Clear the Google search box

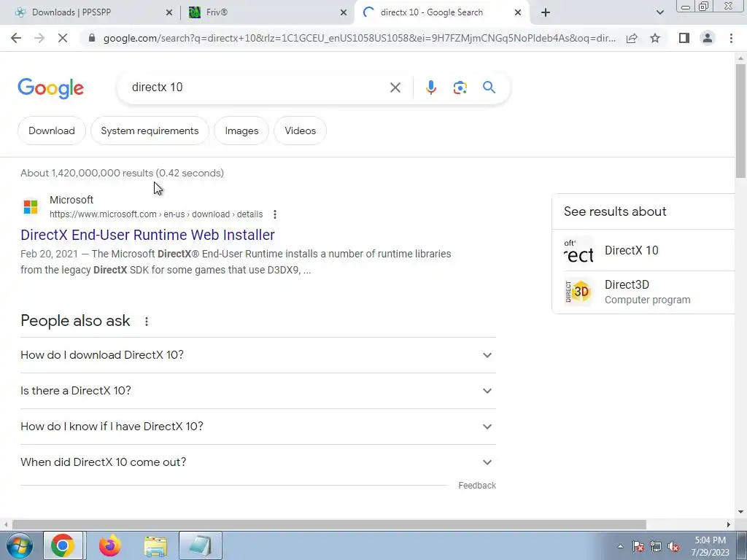coord(395,87)
